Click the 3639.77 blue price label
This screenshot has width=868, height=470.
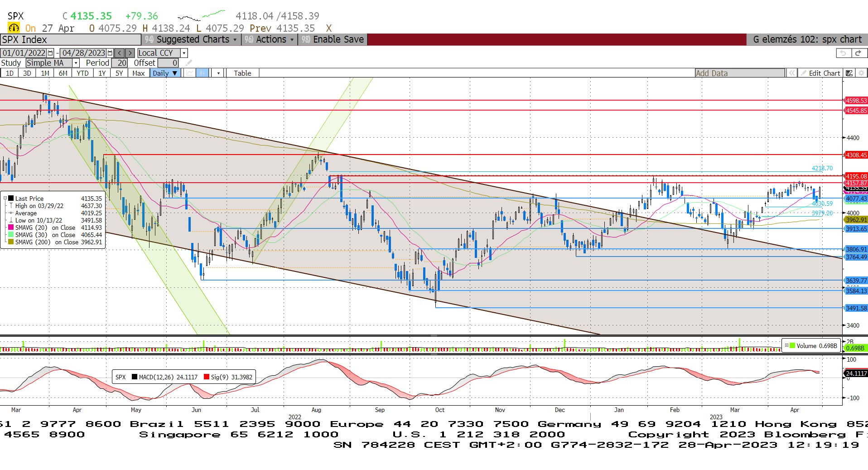(x=856, y=281)
